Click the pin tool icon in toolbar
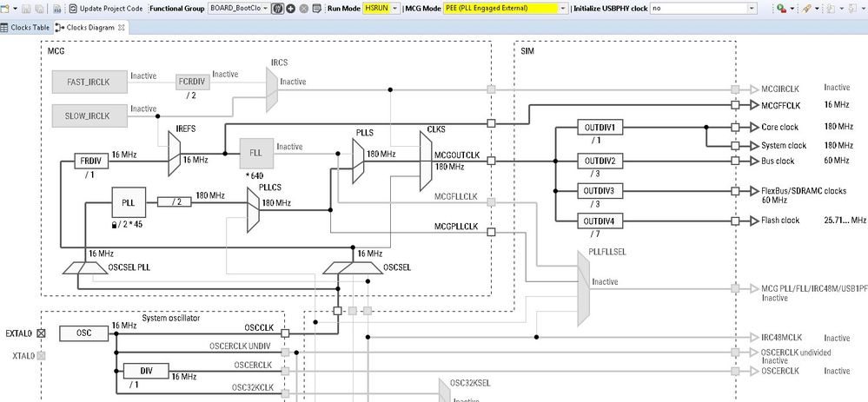Image resolution: width=868 pixels, height=402 pixels. click(807, 9)
